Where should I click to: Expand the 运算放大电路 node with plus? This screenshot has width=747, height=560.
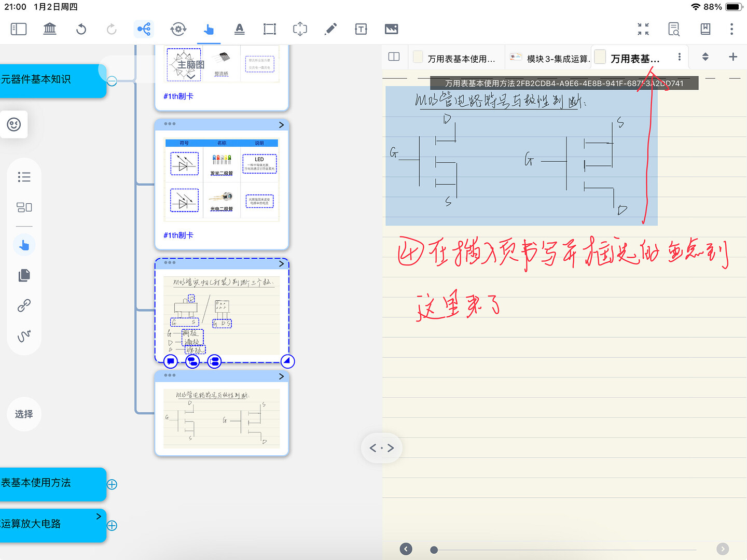112,525
